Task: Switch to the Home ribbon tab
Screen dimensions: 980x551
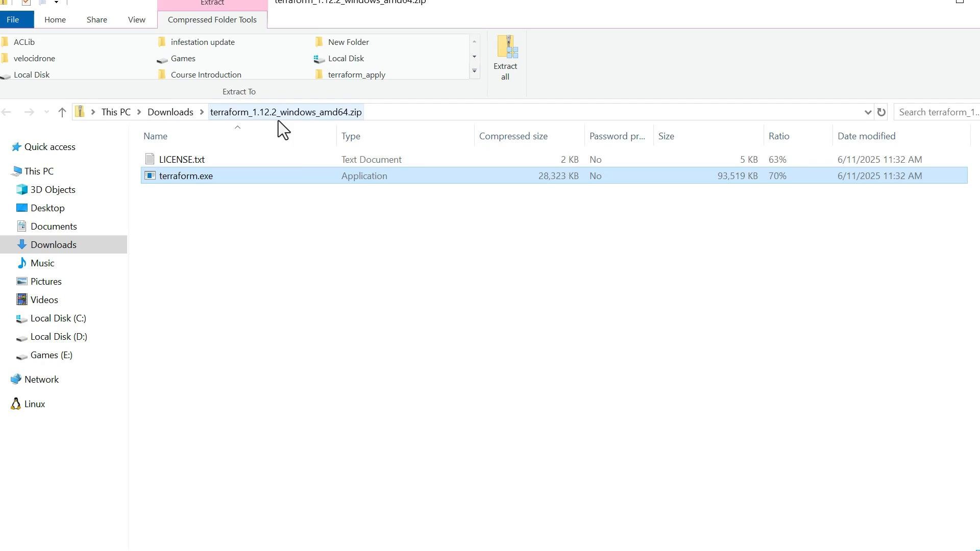Action: point(55,19)
